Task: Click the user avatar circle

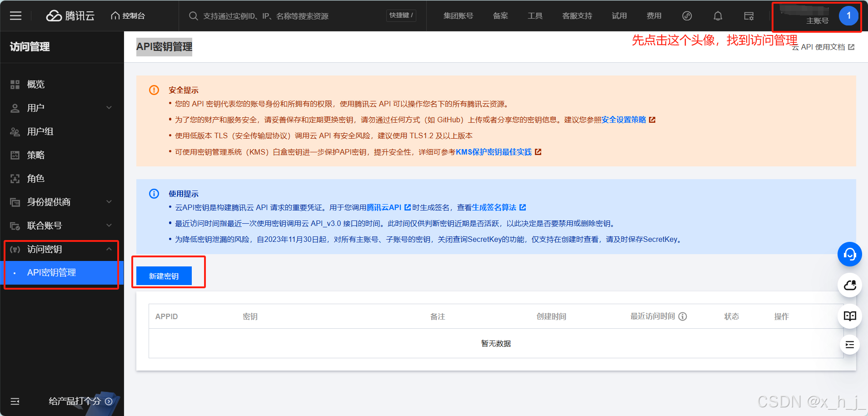Action: click(x=848, y=16)
